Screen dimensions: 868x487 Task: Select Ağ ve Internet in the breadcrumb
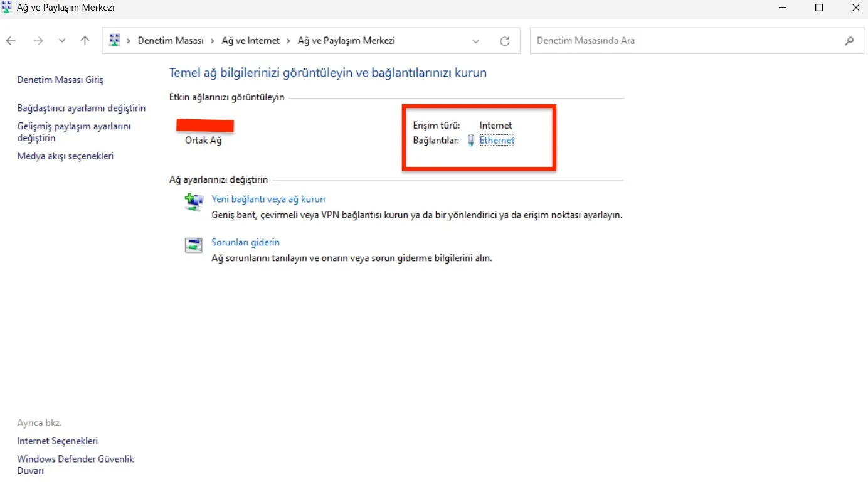[251, 41]
